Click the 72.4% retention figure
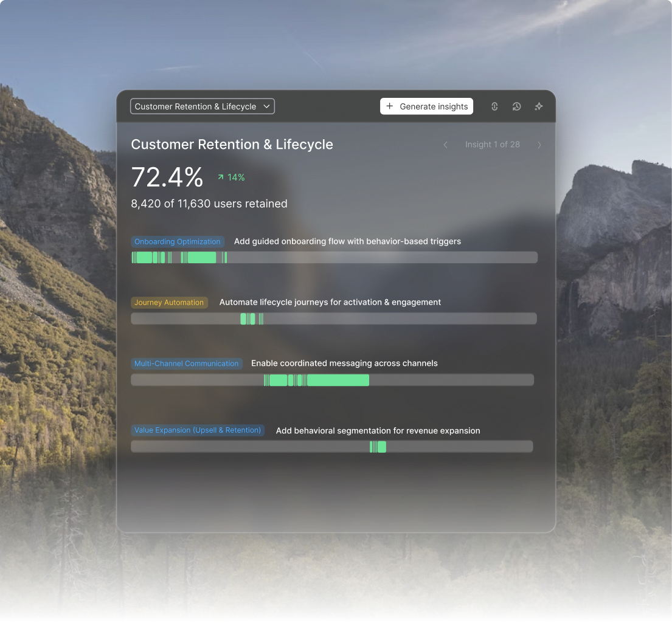672x623 pixels. tap(167, 177)
